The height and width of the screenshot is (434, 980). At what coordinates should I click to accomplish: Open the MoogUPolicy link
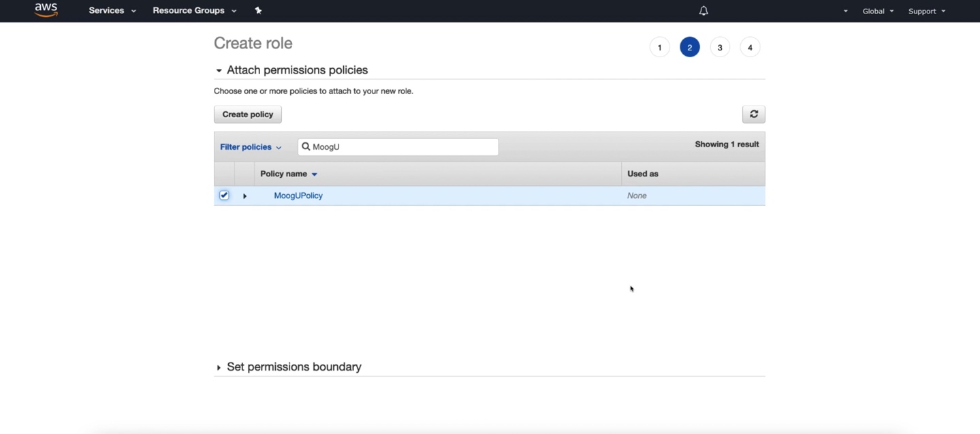tap(298, 196)
